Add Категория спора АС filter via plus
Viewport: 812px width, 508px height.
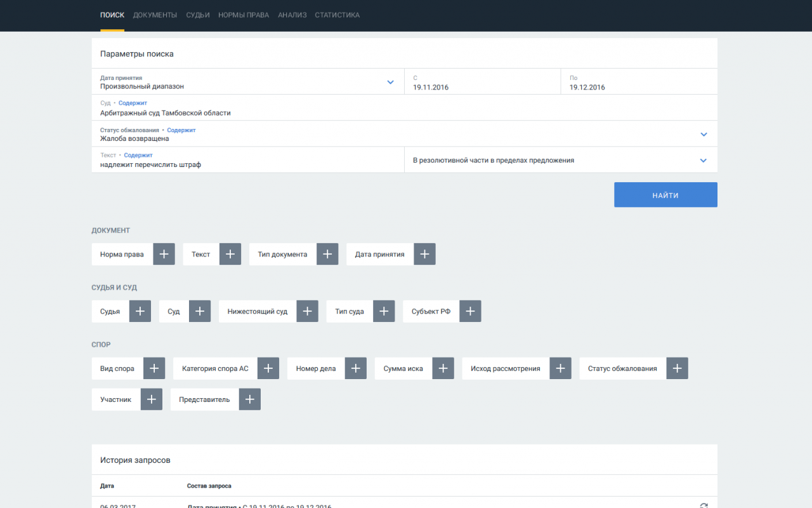point(268,368)
